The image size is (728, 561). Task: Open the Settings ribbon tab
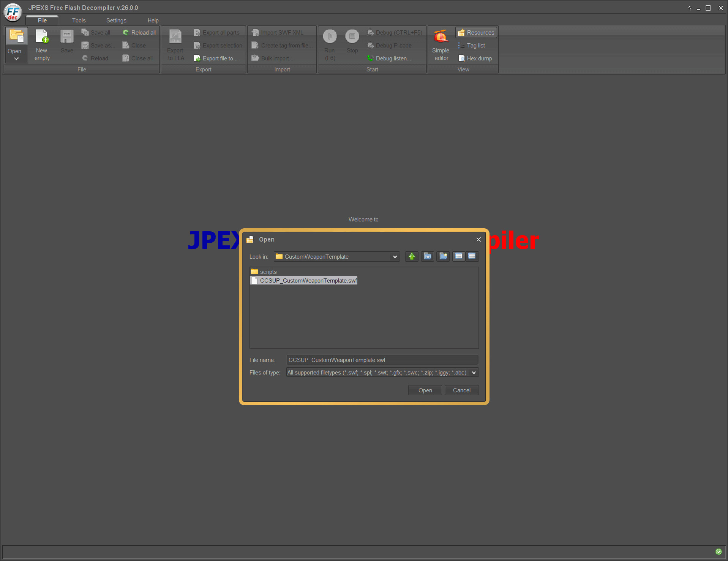pyautogui.click(x=116, y=21)
